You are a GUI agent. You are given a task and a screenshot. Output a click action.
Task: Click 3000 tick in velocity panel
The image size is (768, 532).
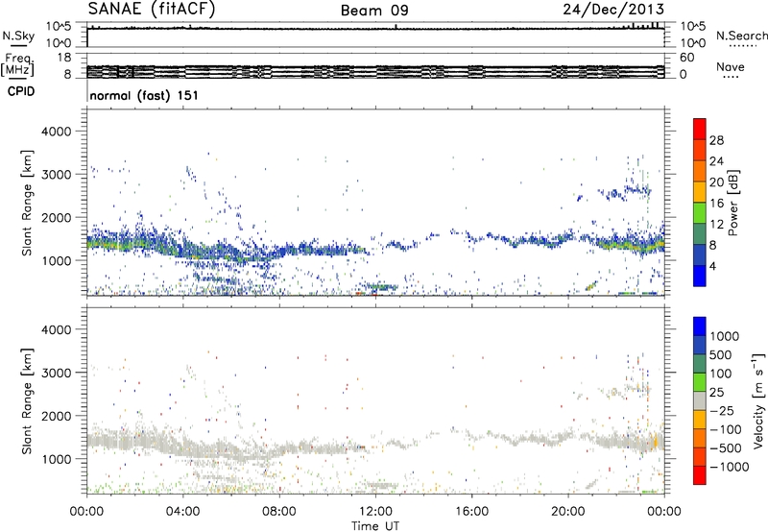click(x=56, y=373)
